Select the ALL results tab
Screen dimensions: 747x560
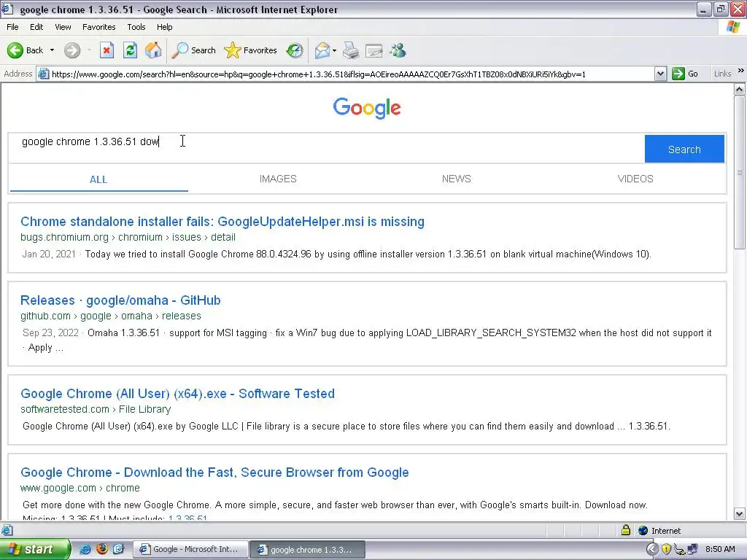(98, 179)
